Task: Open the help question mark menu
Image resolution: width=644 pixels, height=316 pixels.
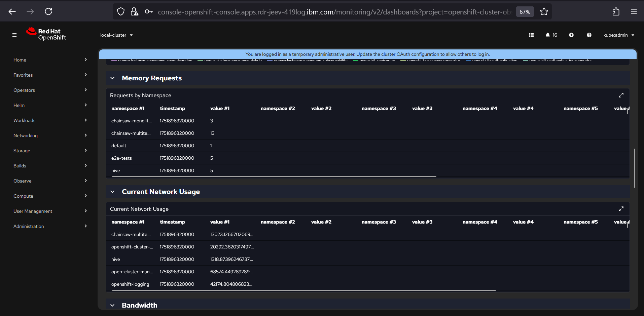Action: click(x=589, y=35)
